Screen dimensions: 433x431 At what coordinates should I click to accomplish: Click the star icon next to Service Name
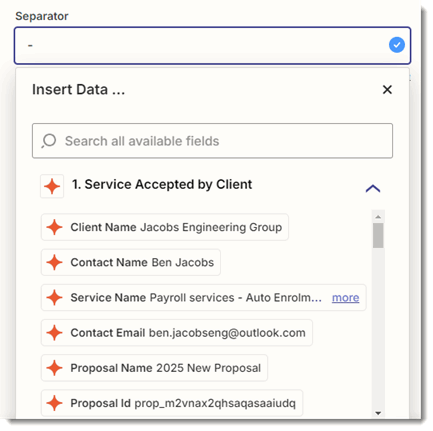[54, 298]
